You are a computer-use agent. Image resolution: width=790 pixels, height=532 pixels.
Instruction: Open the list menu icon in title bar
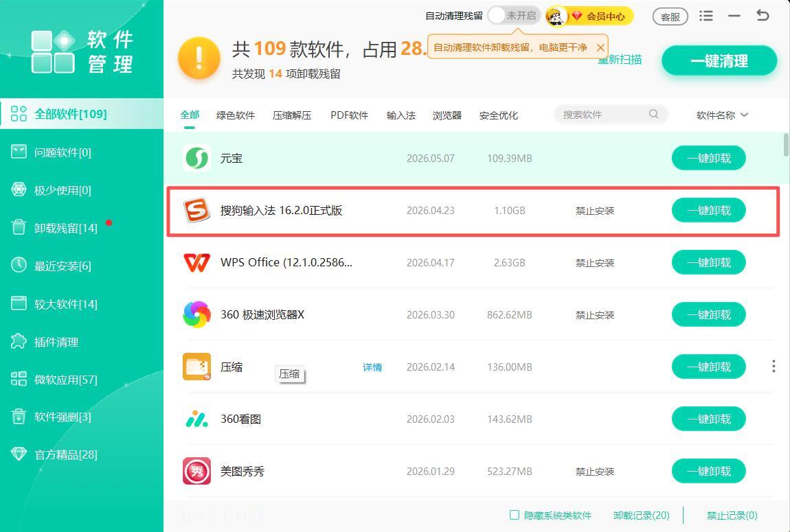coord(706,16)
